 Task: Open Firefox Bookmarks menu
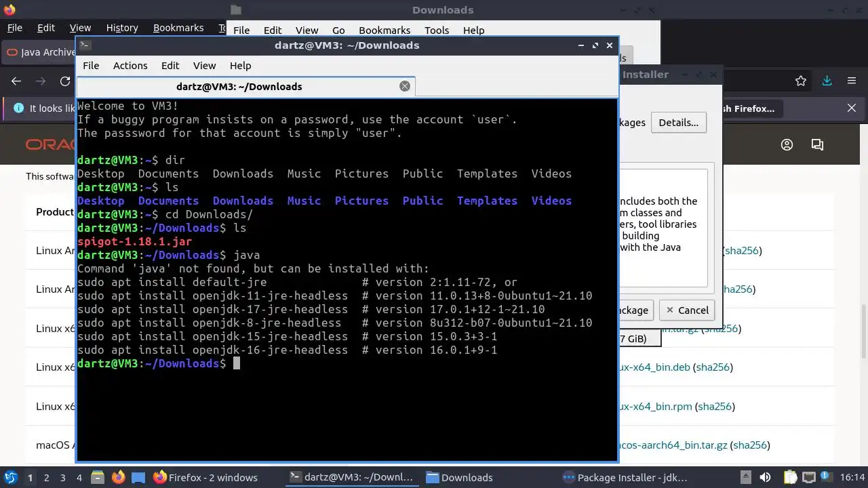(178, 28)
